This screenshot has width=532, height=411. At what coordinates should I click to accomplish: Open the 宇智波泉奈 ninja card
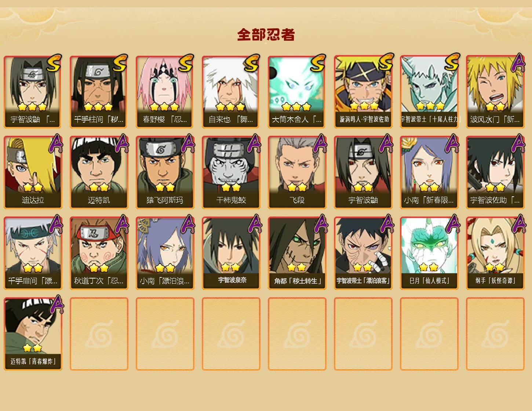pos(231,253)
